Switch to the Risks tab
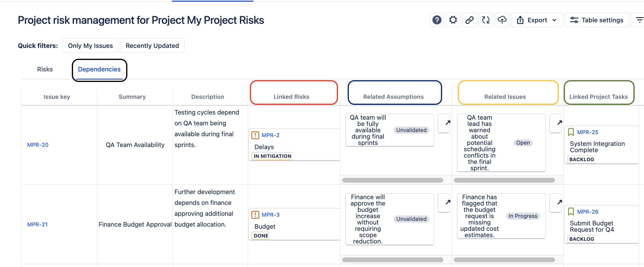This screenshot has width=644, height=267. 45,69
